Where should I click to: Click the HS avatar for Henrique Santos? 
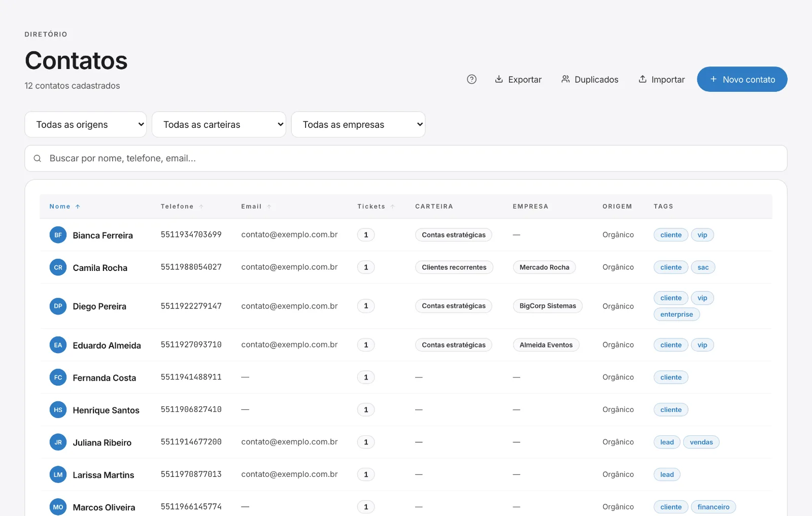pos(58,410)
